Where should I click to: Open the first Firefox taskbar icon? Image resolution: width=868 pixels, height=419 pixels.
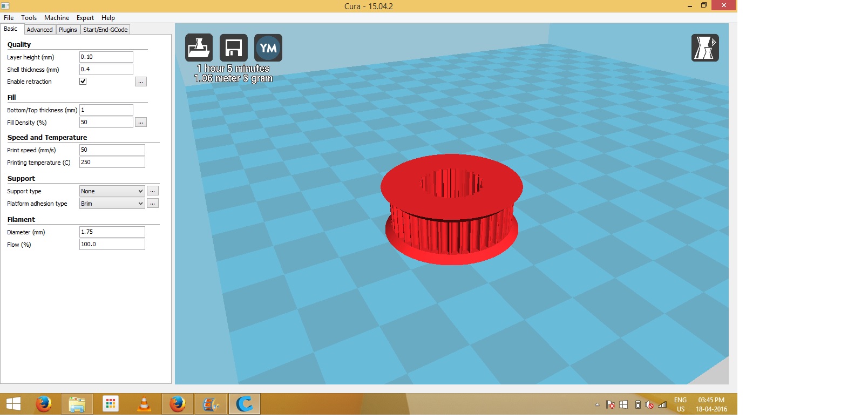coord(44,404)
